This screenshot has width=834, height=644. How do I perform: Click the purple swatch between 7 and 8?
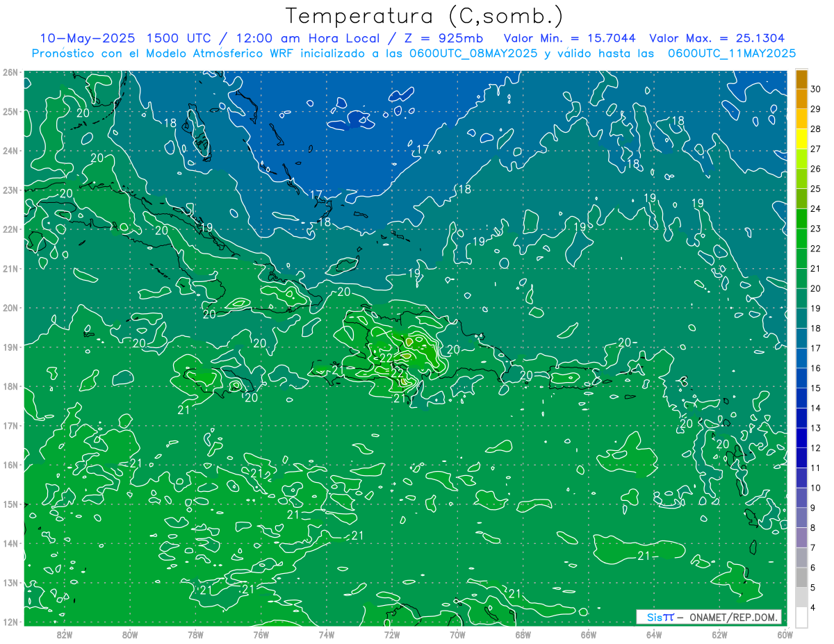pyautogui.click(x=801, y=537)
